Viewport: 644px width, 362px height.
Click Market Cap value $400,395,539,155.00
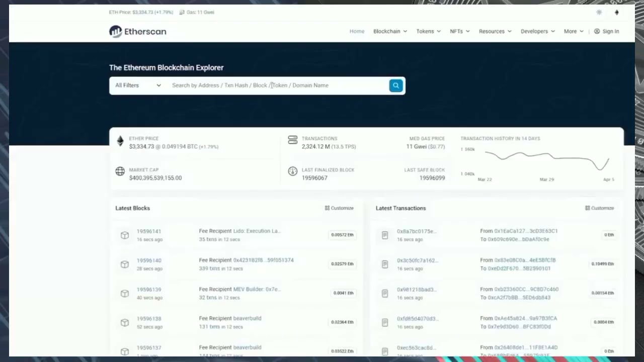pos(155,178)
